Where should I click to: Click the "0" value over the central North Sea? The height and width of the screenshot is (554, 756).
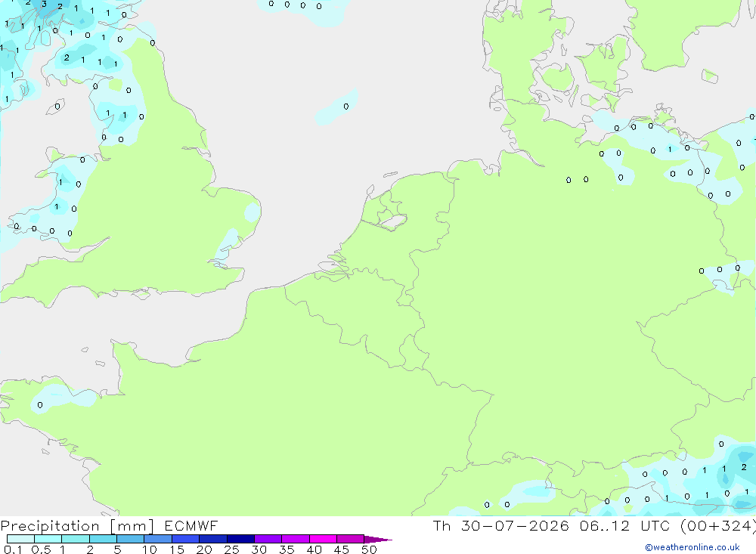pos(346,107)
